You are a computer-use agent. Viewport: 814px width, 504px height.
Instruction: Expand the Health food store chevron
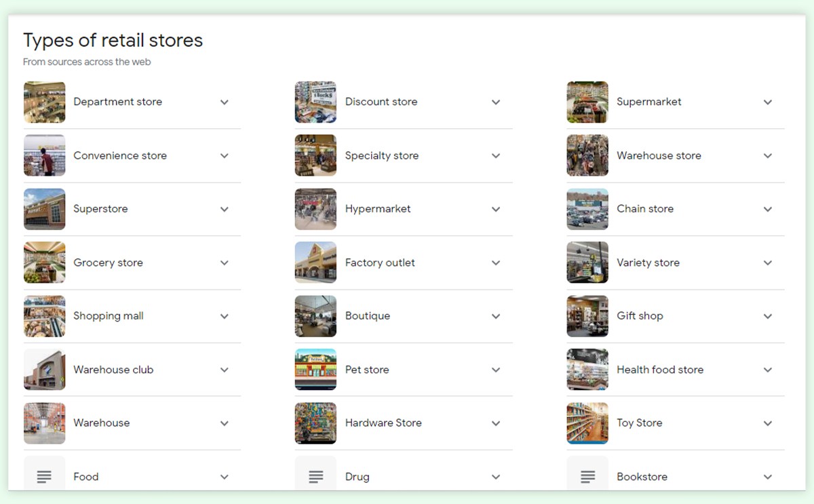point(768,370)
